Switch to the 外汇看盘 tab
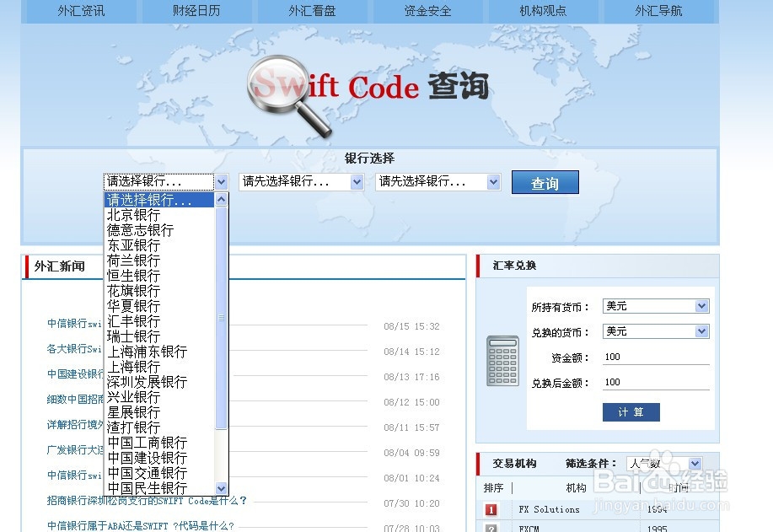This screenshot has height=532, width=773. click(312, 11)
